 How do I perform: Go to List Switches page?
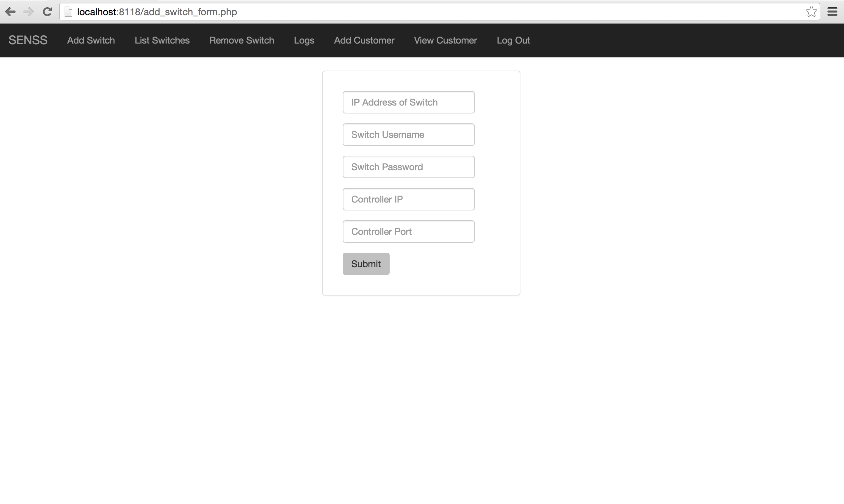coord(162,40)
